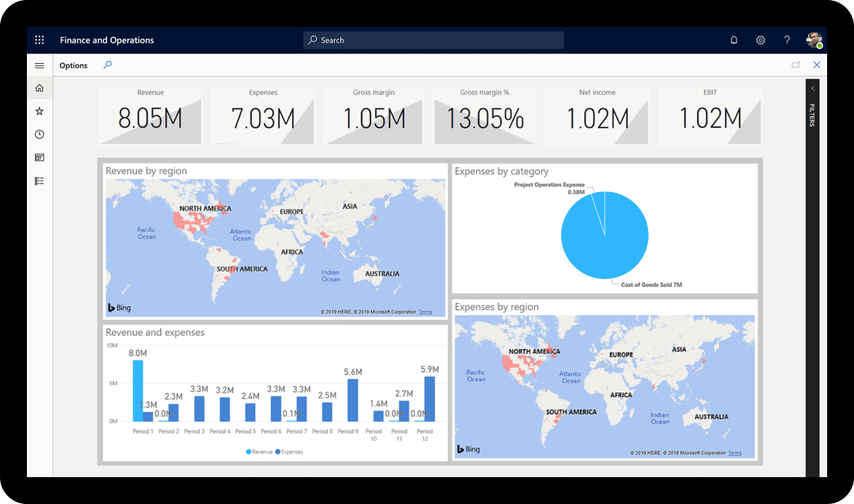This screenshot has width=854, height=504.
Task: Expand the Filters panel chevron
Action: [x=812, y=87]
